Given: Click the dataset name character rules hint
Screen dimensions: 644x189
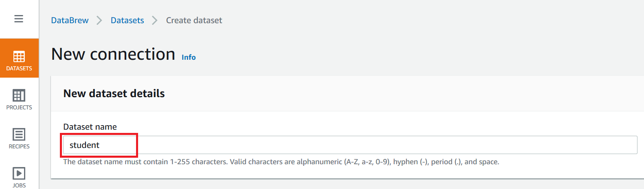Looking at the screenshot, I should 281,162.
